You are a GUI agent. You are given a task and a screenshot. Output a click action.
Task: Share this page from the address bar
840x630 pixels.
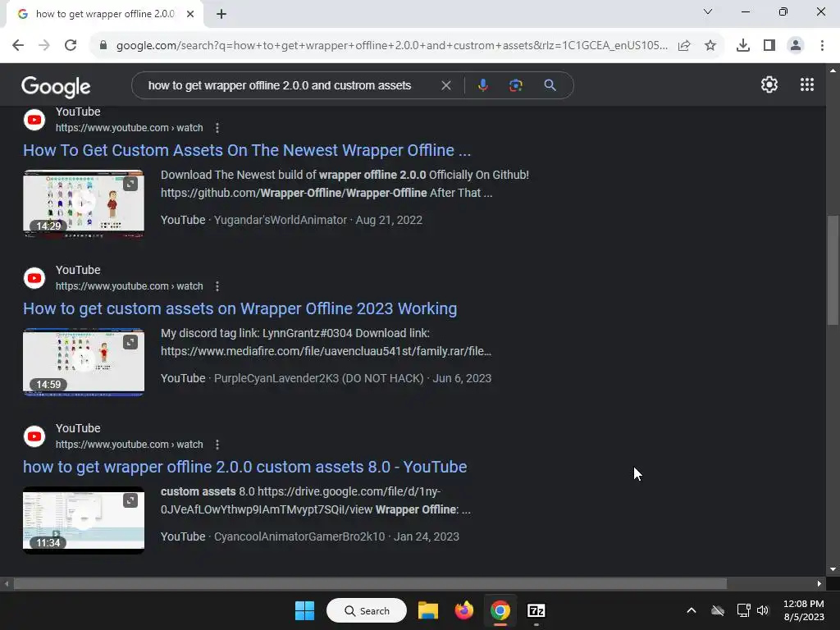point(684,46)
